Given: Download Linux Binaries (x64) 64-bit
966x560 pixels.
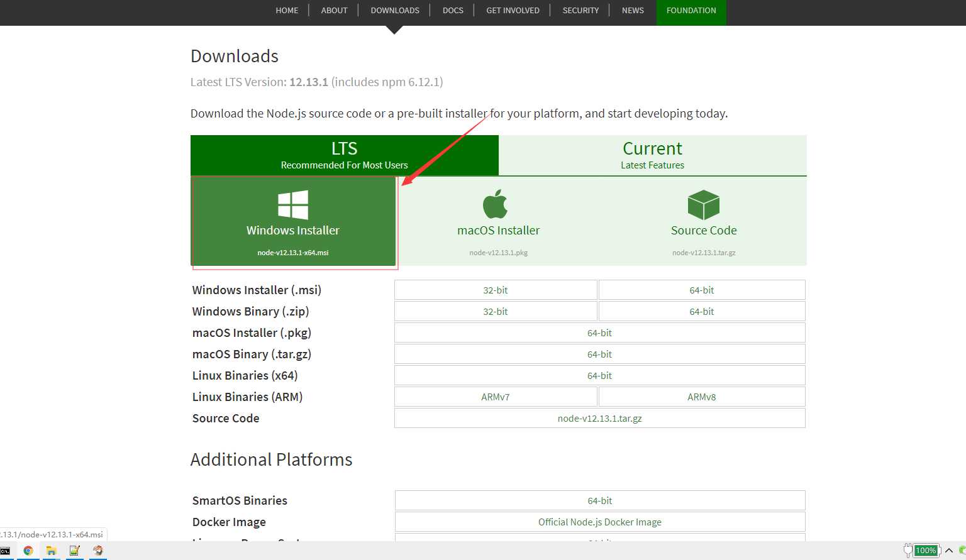Looking at the screenshot, I should coord(599,375).
